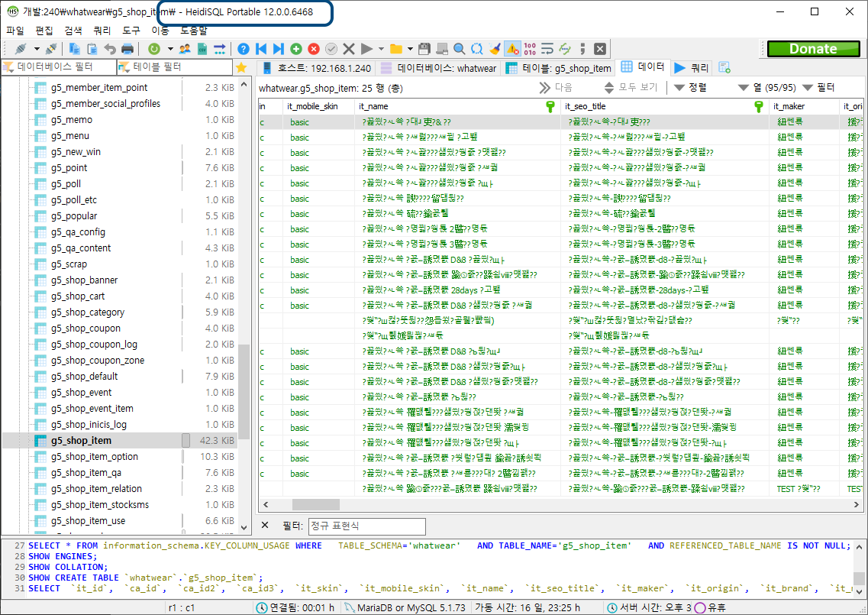868x615 pixels.
Task: Click the it_name column header
Action: click(457, 106)
